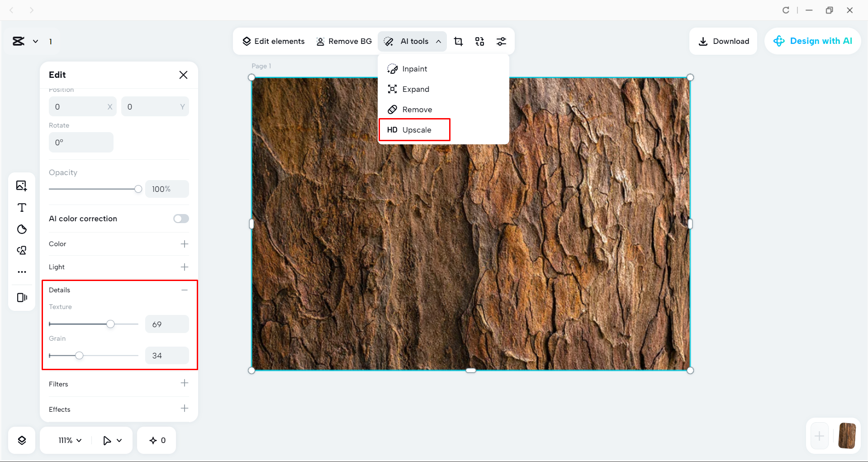868x462 pixels.
Task: Click the Filters section label
Action: pyautogui.click(x=58, y=384)
